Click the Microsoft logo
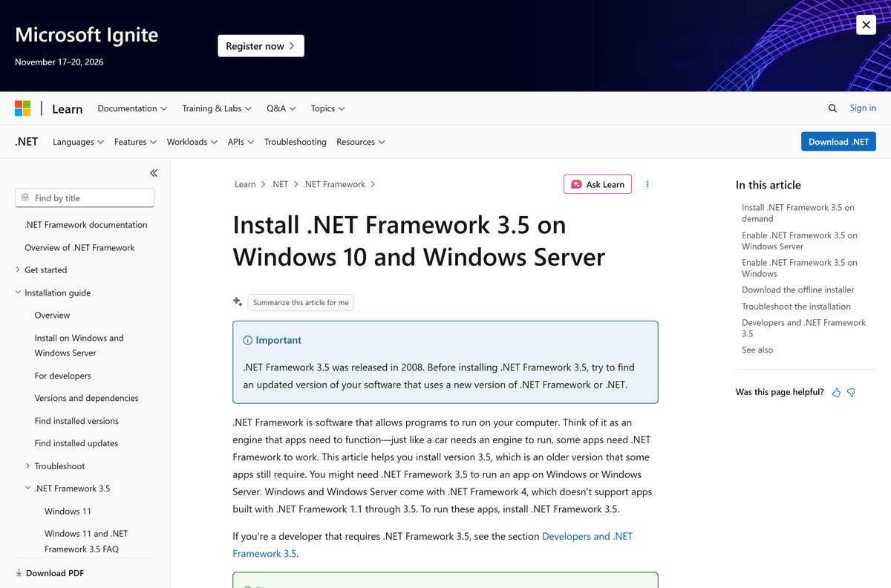The width and height of the screenshot is (891, 588). pos(23,108)
